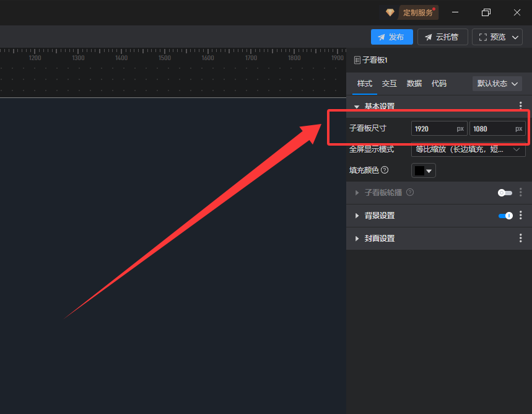Open the 默认状态 state dropdown
Image resolution: width=532 pixels, height=414 pixels.
[497, 84]
